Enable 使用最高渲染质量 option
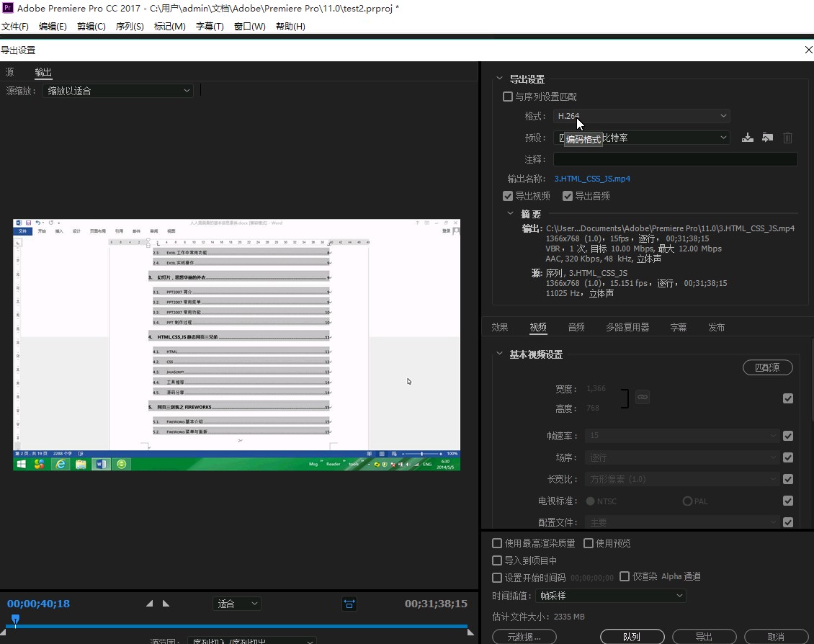This screenshot has width=814, height=644. pyautogui.click(x=497, y=543)
